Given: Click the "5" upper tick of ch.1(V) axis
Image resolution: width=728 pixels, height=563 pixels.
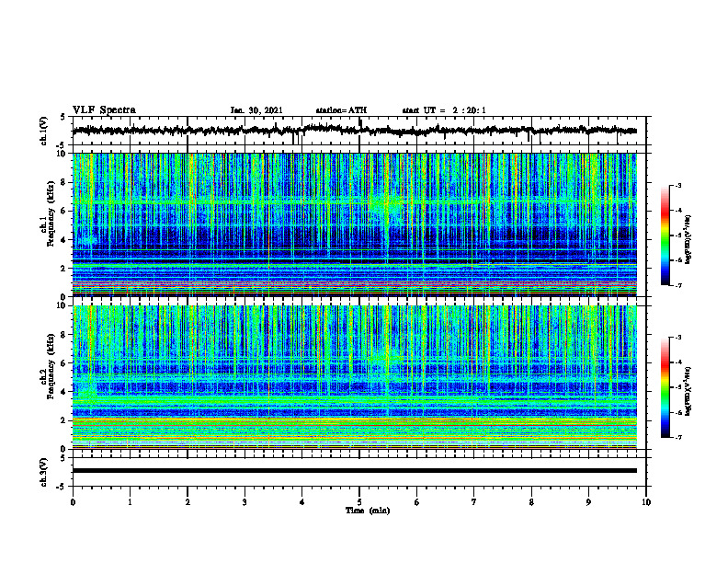Looking at the screenshot, I should pos(64,118).
